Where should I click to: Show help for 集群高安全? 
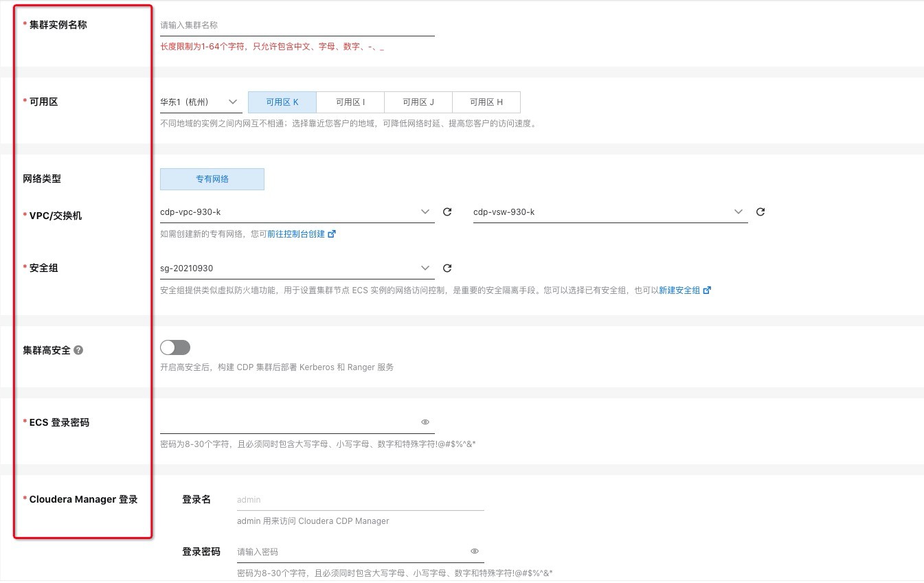point(78,350)
